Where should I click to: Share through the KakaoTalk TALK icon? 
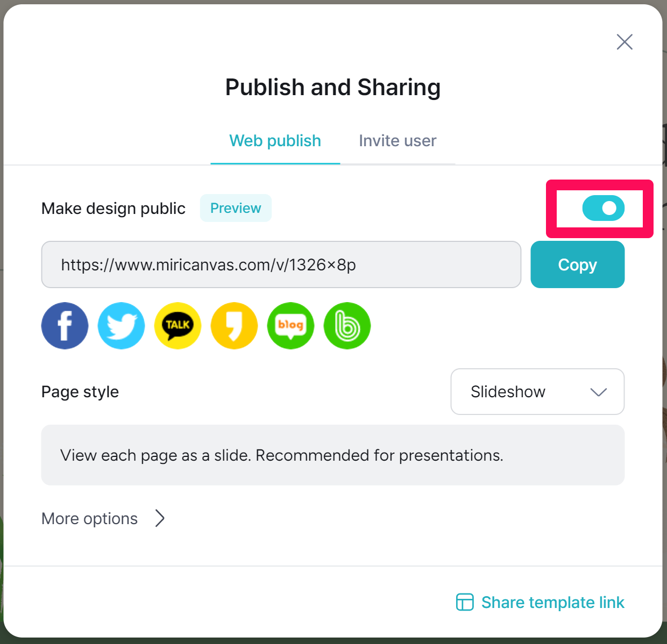pyautogui.click(x=178, y=326)
